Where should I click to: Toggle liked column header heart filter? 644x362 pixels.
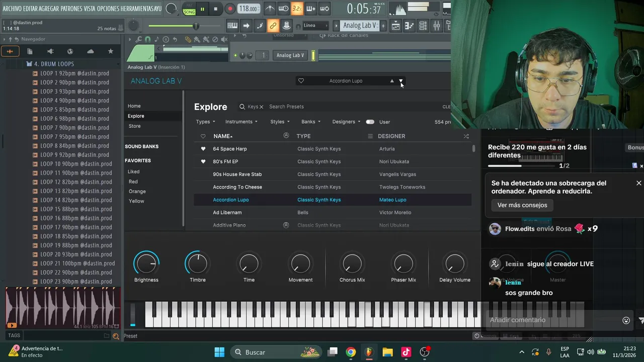[203, 136]
